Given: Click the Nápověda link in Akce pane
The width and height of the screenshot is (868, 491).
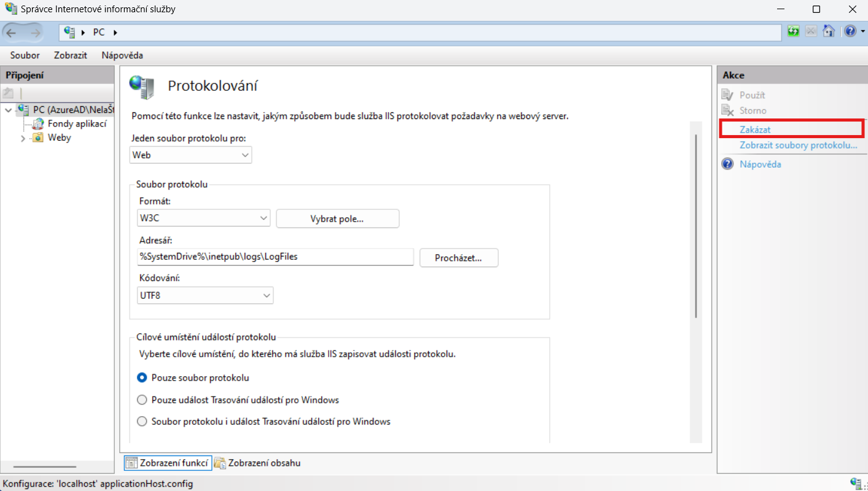Looking at the screenshot, I should pyautogui.click(x=760, y=164).
